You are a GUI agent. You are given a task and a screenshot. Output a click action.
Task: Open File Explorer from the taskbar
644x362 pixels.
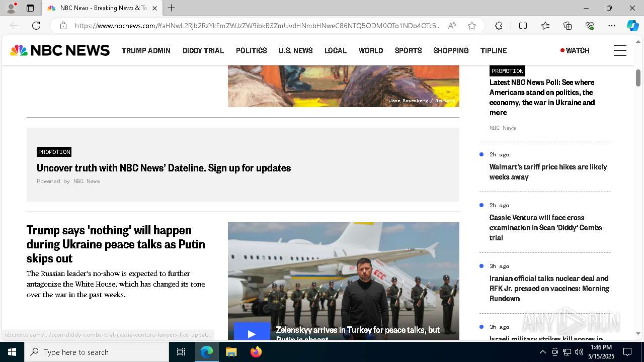click(x=231, y=352)
